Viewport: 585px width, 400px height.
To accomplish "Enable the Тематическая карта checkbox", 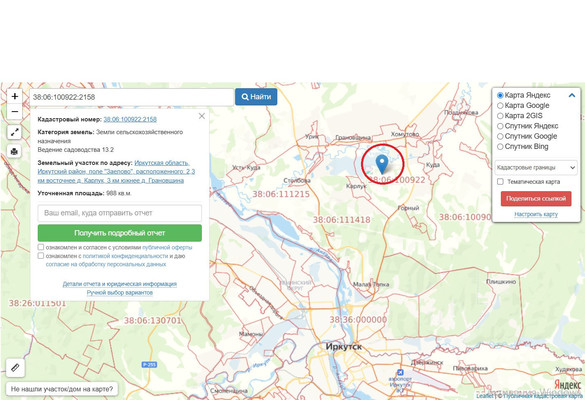I will click(x=500, y=182).
